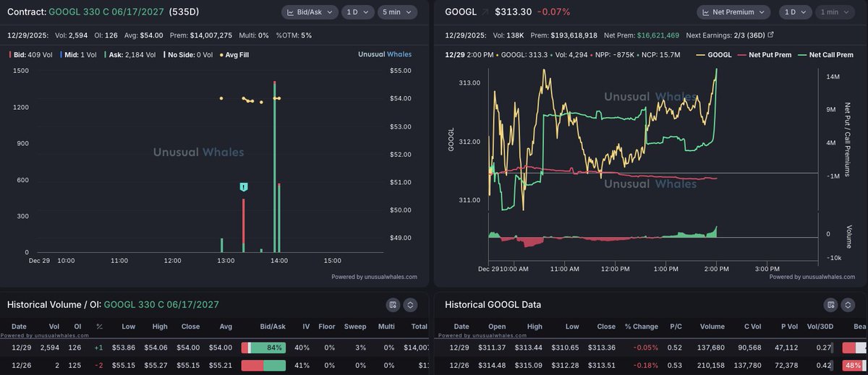
Task: Sort Historical Volume table by Sweep column
Action: click(x=356, y=327)
